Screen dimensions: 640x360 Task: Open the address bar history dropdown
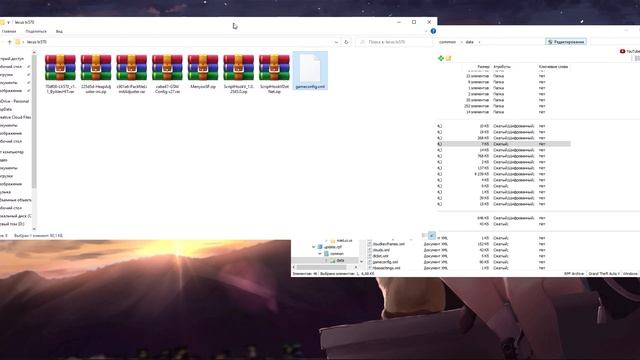coord(336,42)
